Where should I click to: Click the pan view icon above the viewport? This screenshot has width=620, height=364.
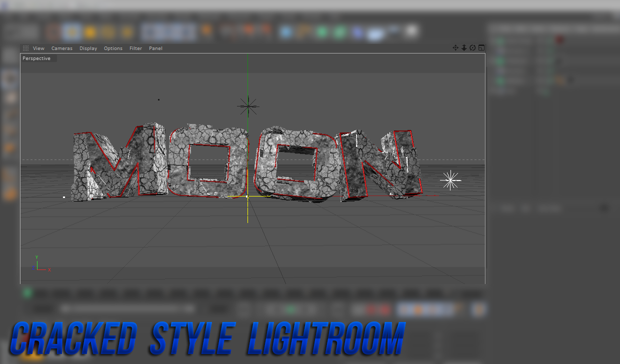click(x=455, y=47)
